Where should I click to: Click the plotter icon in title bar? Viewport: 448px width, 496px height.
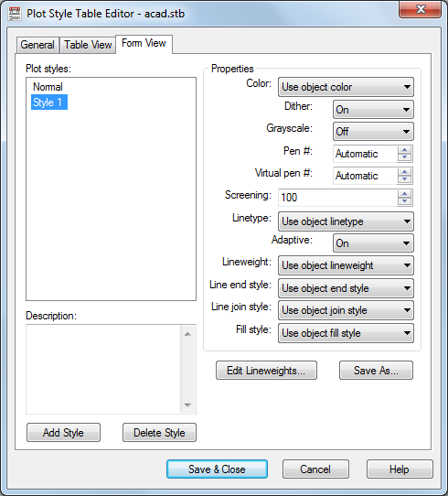[x=15, y=14]
